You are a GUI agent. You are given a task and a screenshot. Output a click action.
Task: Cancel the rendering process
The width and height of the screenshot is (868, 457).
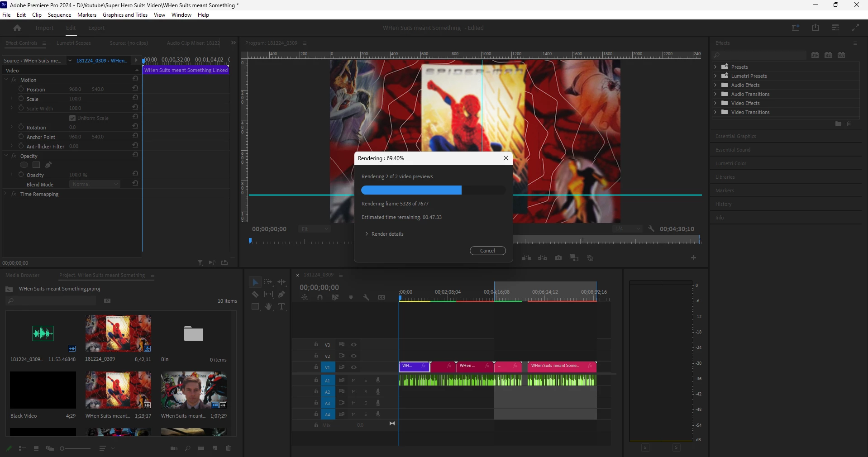point(487,251)
